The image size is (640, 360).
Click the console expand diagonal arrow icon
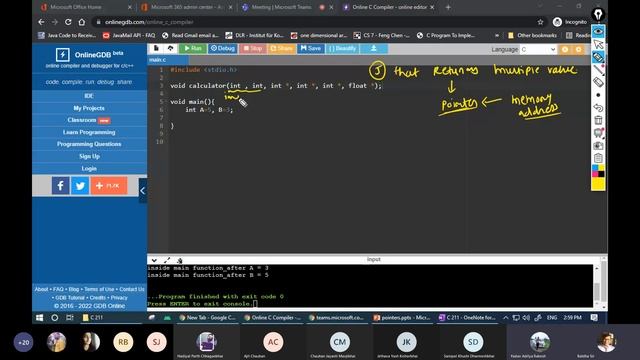[x=167, y=260]
